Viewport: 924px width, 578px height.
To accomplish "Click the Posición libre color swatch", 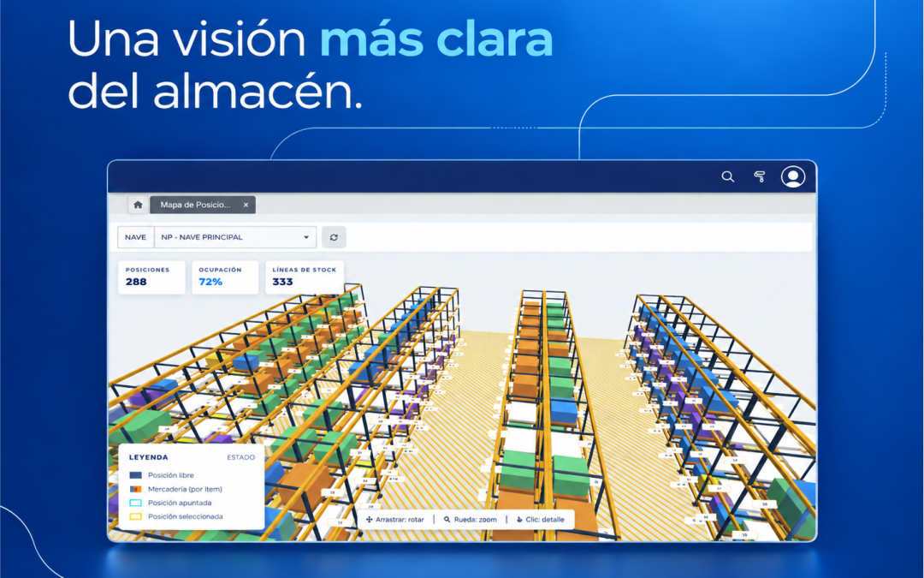I will click(x=135, y=474).
